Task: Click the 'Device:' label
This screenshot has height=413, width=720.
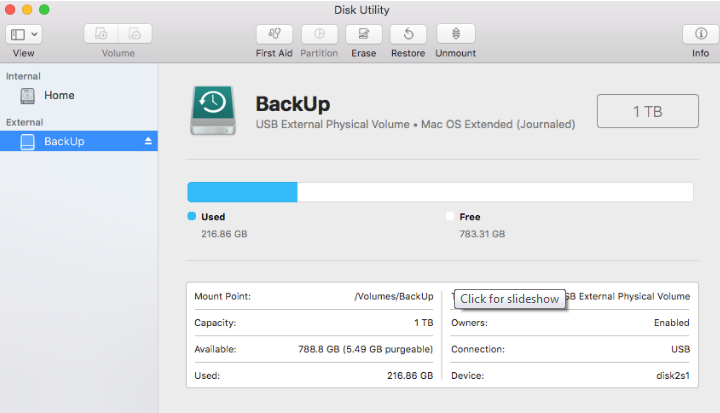Action: 467,376
